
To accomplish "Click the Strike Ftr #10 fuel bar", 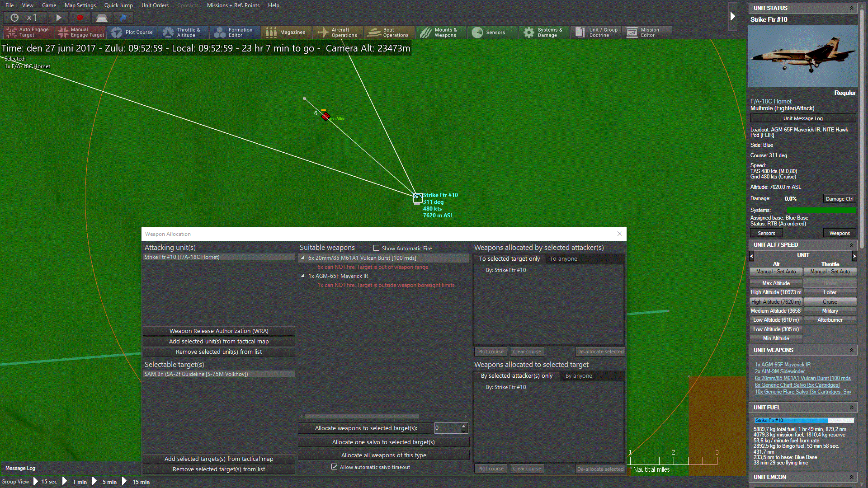I will coord(803,420).
